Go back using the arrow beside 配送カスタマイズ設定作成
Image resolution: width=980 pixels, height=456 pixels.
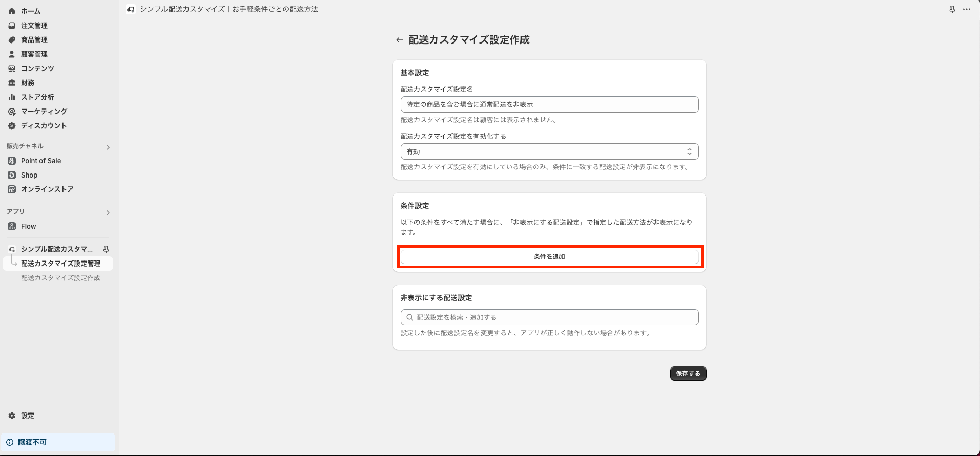point(400,40)
